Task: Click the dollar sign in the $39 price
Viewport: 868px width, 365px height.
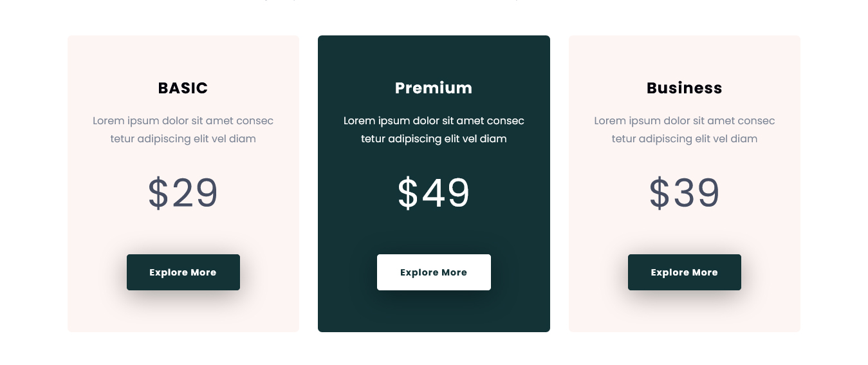Action: click(x=659, y=193)
